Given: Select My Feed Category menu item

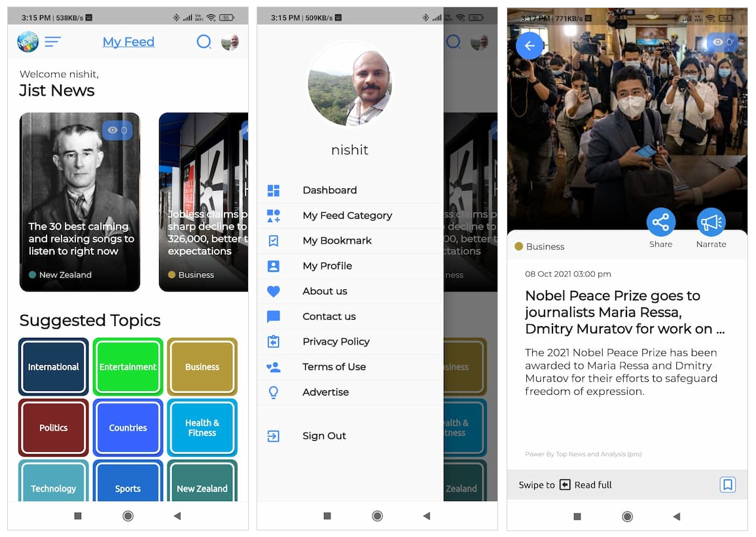Looking at the screenshot, I should pos(347,215).
